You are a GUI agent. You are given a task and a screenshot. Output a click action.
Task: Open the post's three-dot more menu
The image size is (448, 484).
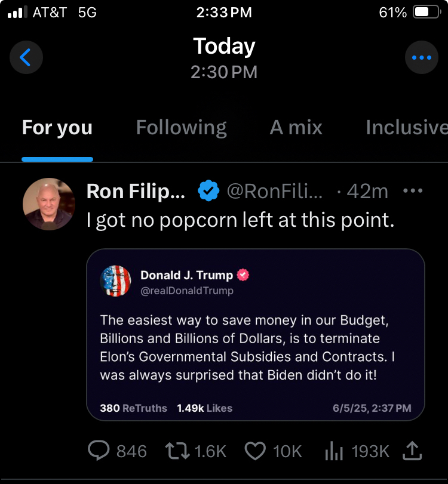pyautogui.click(x=413, y=191)
